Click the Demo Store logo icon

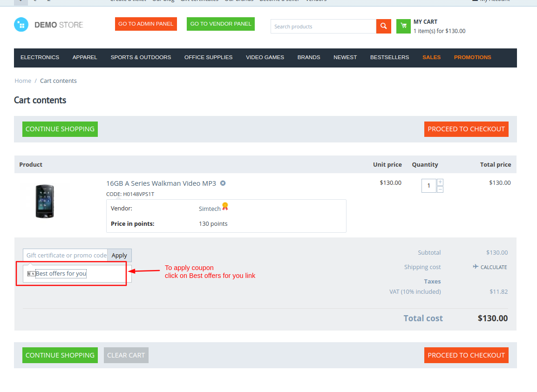click(21, 25)
